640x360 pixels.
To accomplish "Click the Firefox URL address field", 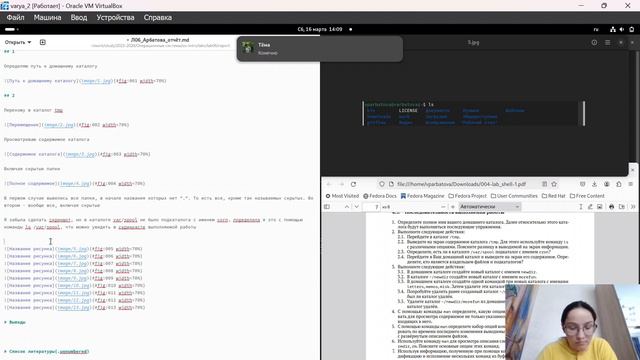I will tap(461, 184).
